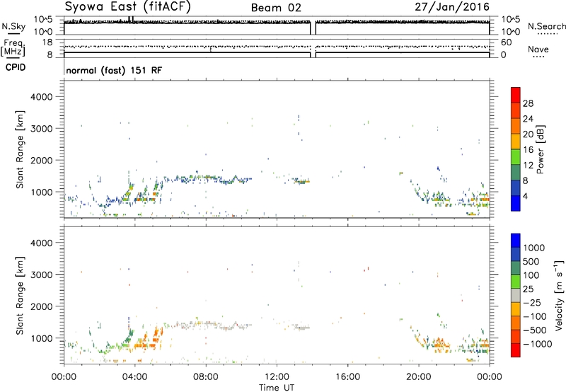Click the 'Time UT' axis title
Viewport: 566px width, 392px height.
point(277,388)
